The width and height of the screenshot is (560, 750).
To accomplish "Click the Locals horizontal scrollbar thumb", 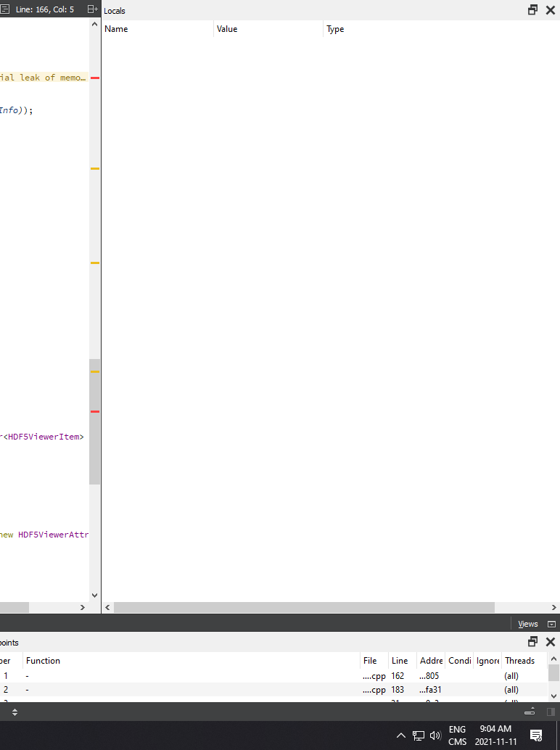I will pos(304,607).
